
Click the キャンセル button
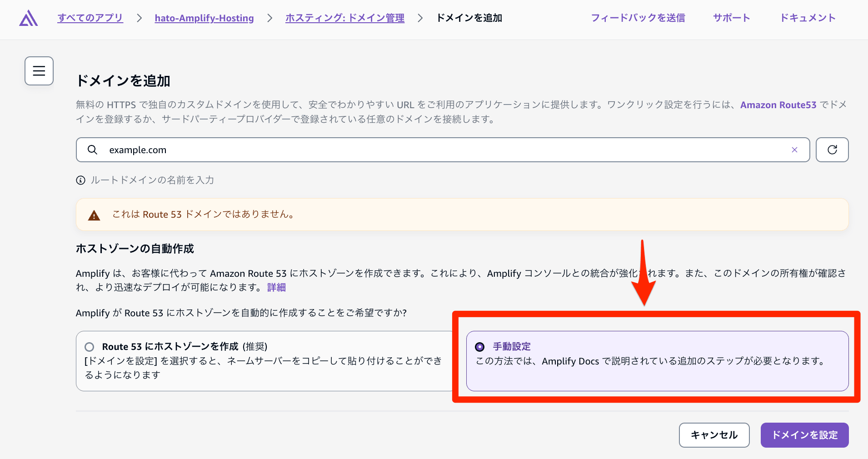[x=714, y=435]
